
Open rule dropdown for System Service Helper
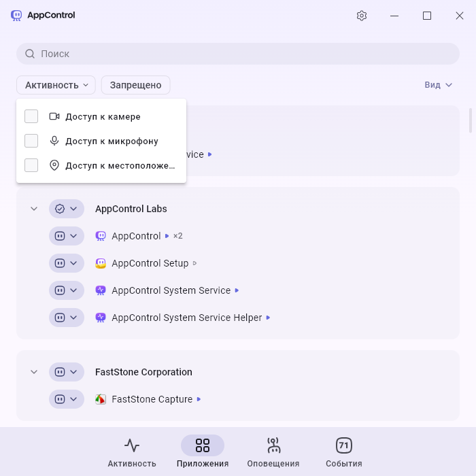(67, 318)
